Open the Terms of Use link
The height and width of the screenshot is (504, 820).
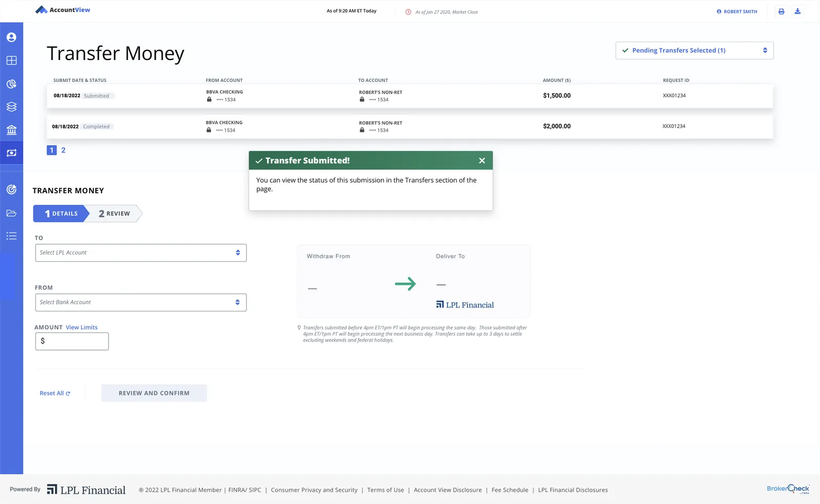[385, 490]
